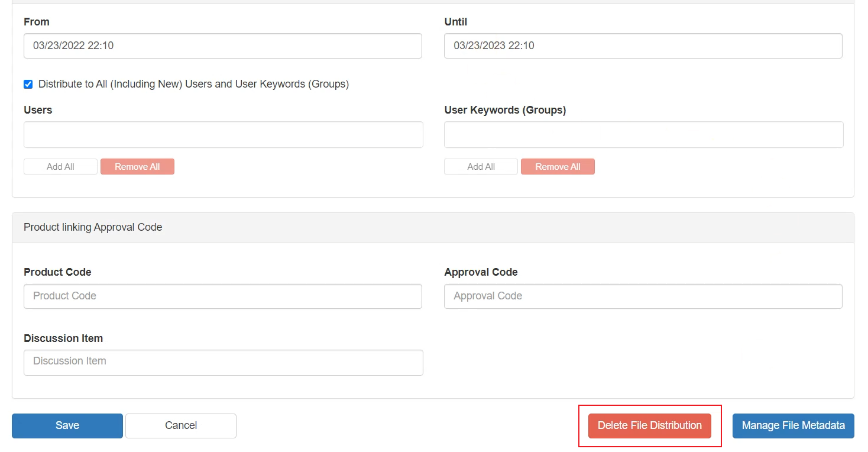This screenshot has width=868, height=452.
Task: Focus the Approval Code input field
Action: pos(643,296)
